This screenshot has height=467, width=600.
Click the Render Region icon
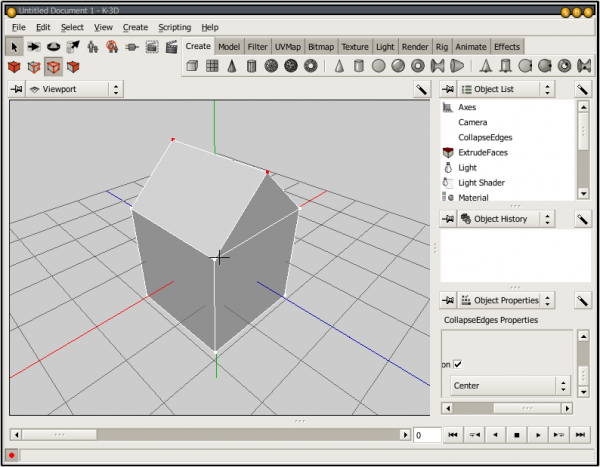pyautogui.click(x=152, y=47)
